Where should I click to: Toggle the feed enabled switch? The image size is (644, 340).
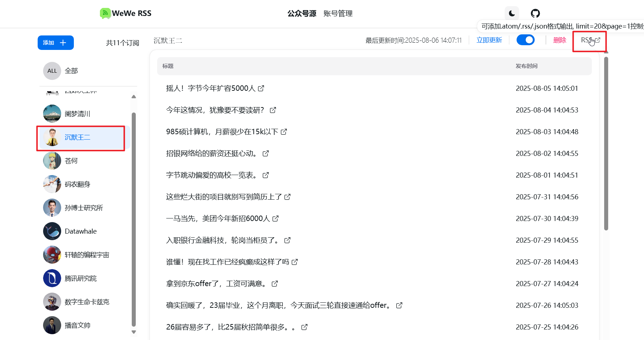pos(526,40)
